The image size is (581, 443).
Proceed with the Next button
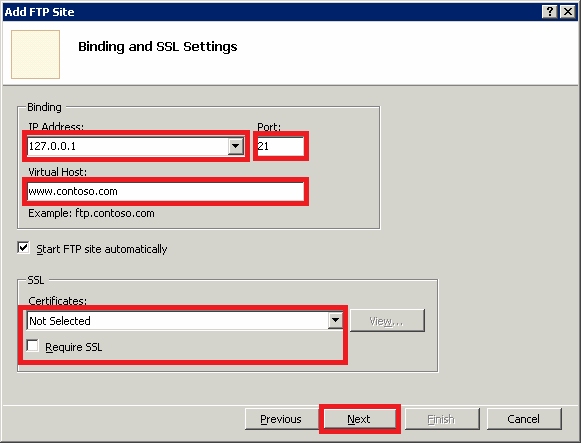click(x=359, y=419)
